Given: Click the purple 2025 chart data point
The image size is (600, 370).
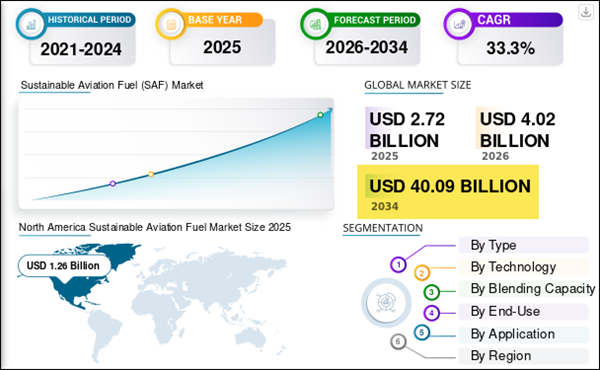Looking at the screenshot, I should [x=112, y=184].
